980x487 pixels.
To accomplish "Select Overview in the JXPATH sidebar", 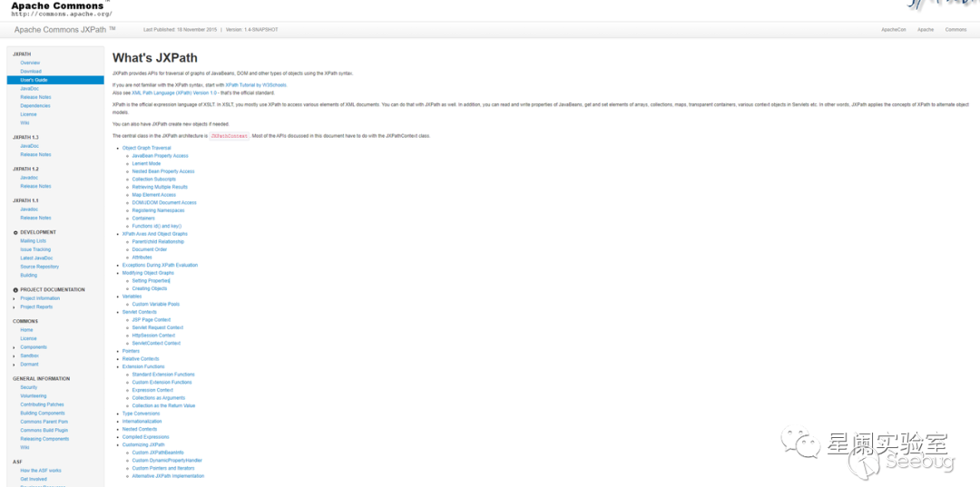I will pos(30,63).
